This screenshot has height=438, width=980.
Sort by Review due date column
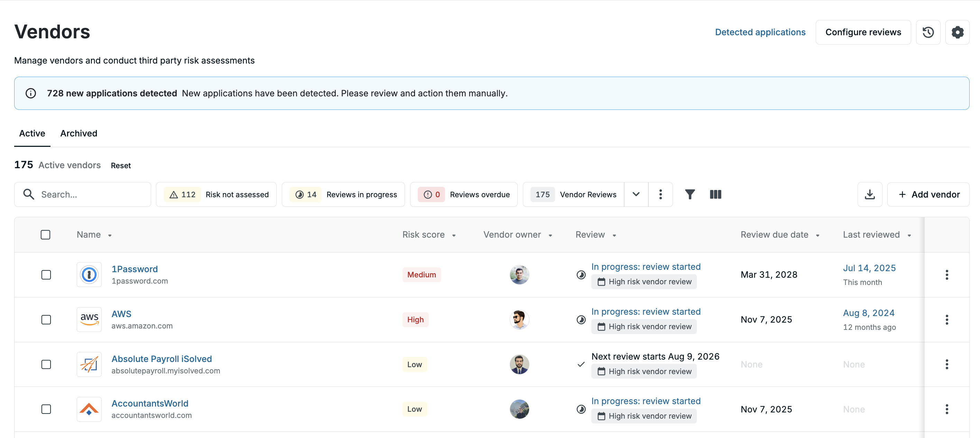[780, 235]
